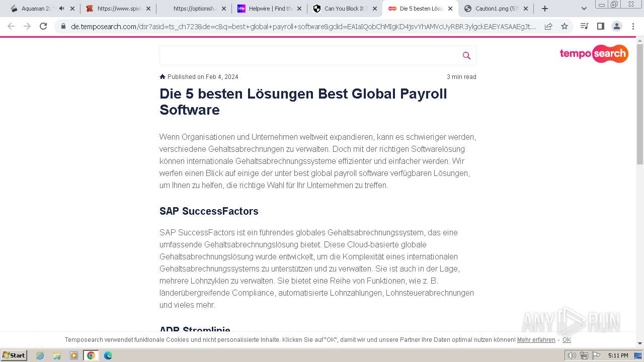Accept cookies with the OK link
Viewport: 644px width, 362px height.
pyautogui.click(x=567, y=340)
